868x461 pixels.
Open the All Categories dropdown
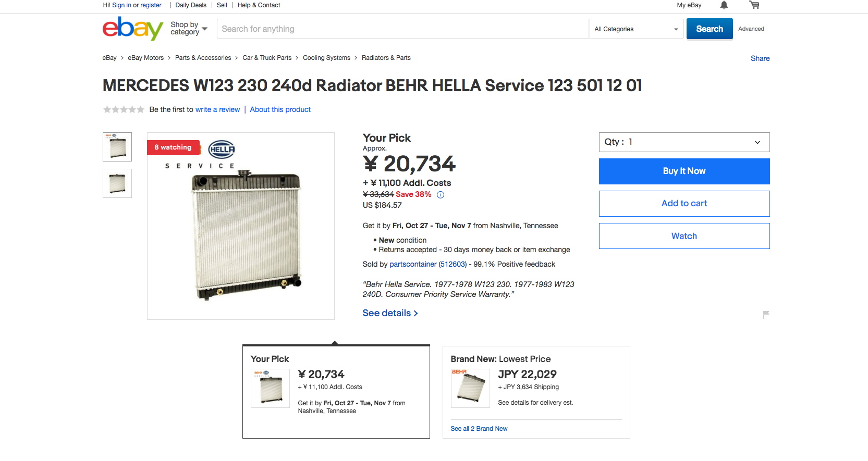[636, 29]
